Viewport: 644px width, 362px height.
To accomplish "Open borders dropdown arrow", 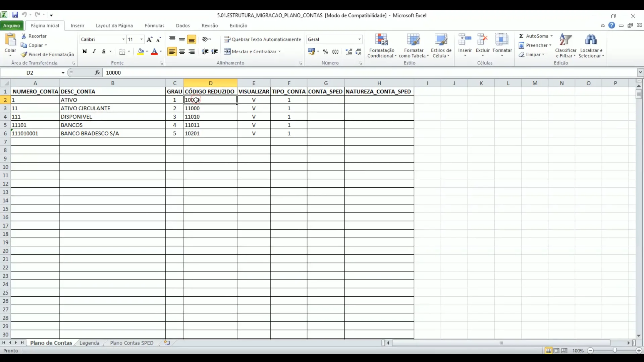I will click(x=129, y=52).
